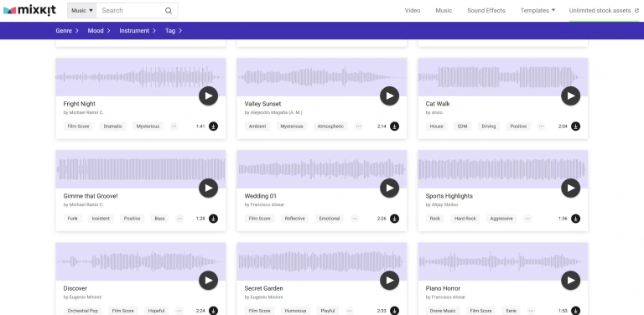The height and width of the screenshot is (315, 644).
Task: Play the Cat Walk track
Action: tap(570, 96)
